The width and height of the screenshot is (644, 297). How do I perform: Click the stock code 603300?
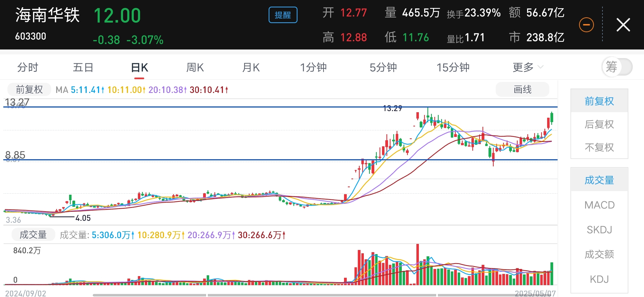coord(31,36)
